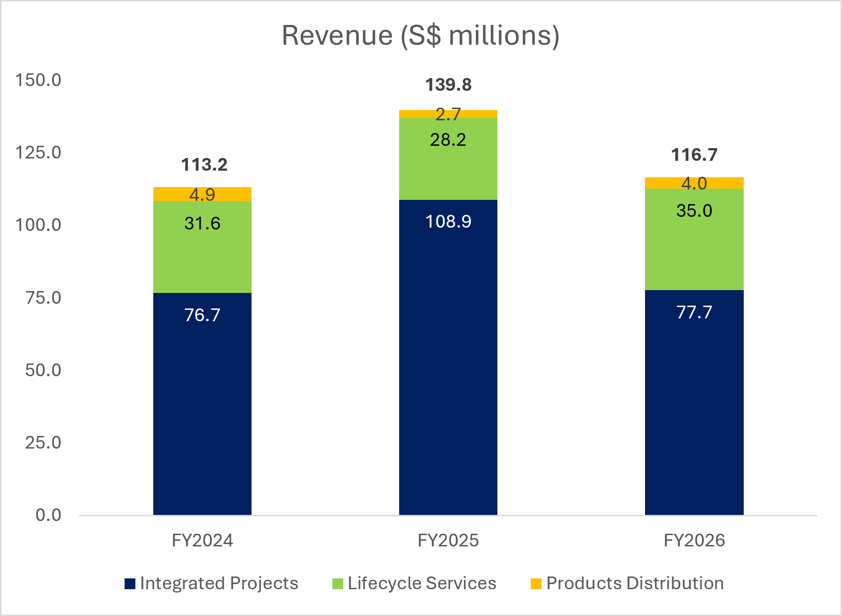Click the 50.0 y-axis value
The height and width of the screenshot is (616, 842).
point(43,371)
